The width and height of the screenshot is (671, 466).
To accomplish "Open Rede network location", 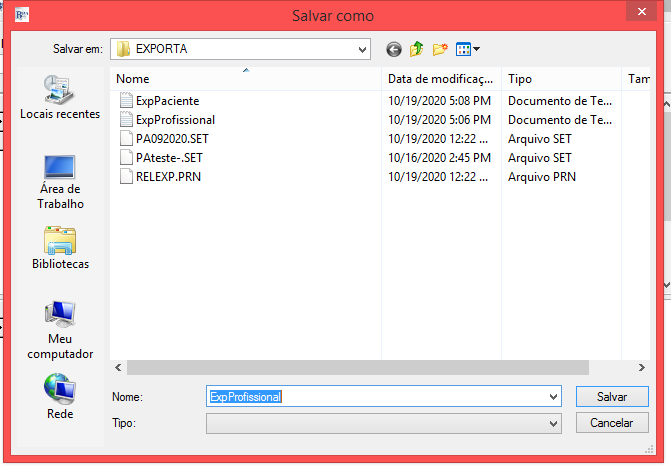I will (x=60, y=397).
